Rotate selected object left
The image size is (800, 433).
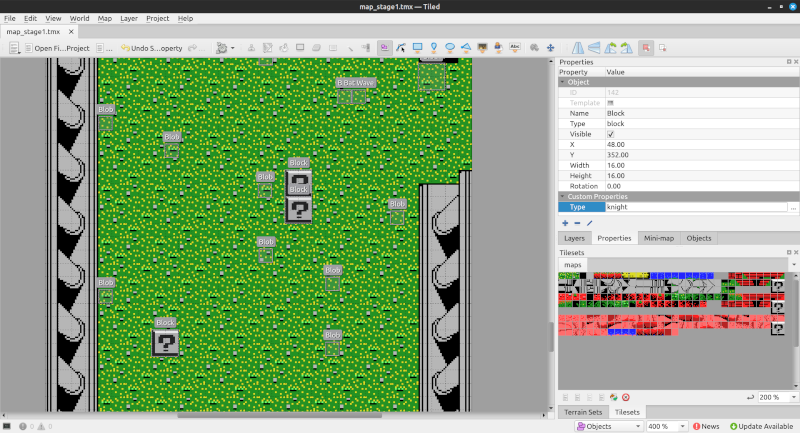click(611, 48)
